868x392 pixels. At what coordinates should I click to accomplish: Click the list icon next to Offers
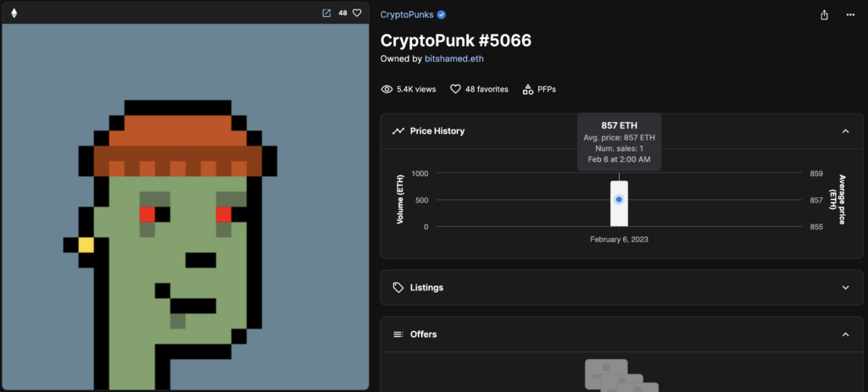click(398, 334)
